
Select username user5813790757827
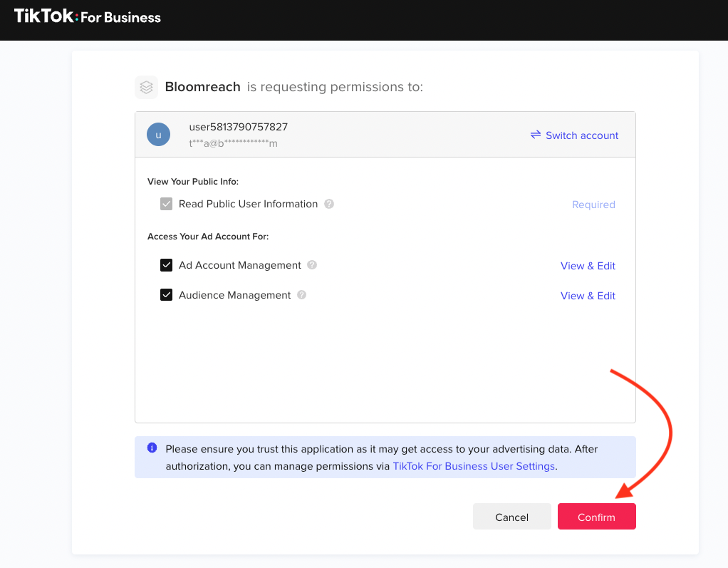(x=238, y=127)
